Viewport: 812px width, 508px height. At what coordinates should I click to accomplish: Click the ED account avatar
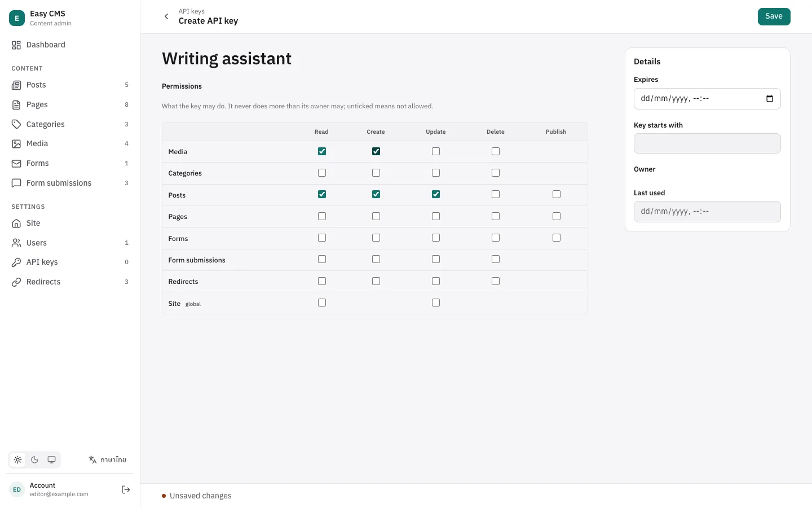[17, 490]
